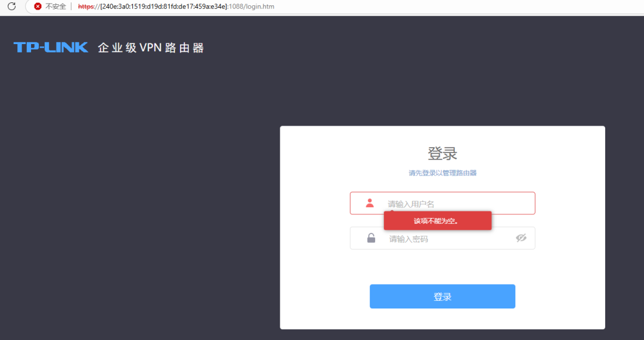Submit with the blue 登录 button
This screenshot has height=340, width=644.
442,296
